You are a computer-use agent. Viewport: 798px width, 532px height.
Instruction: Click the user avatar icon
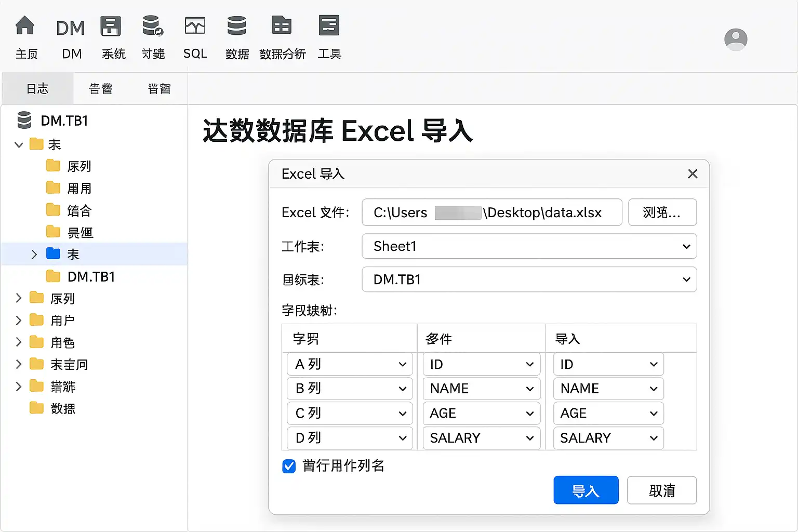[736, 39]
